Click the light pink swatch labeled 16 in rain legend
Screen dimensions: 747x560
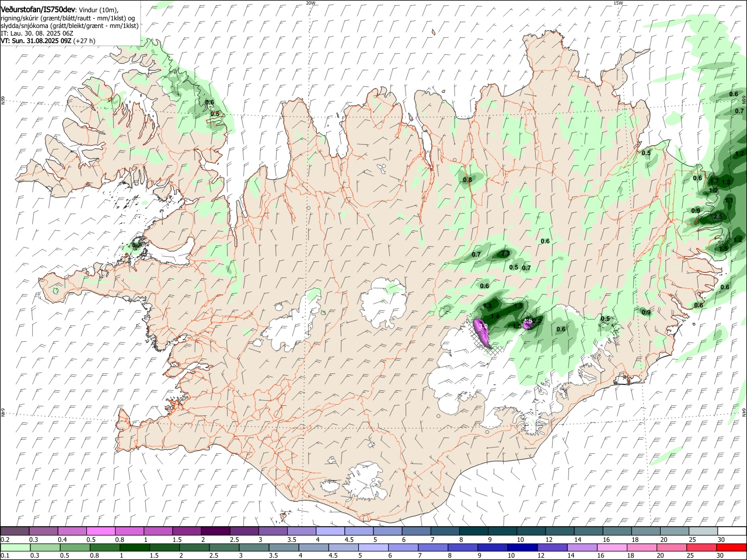[x=613, y=548]
